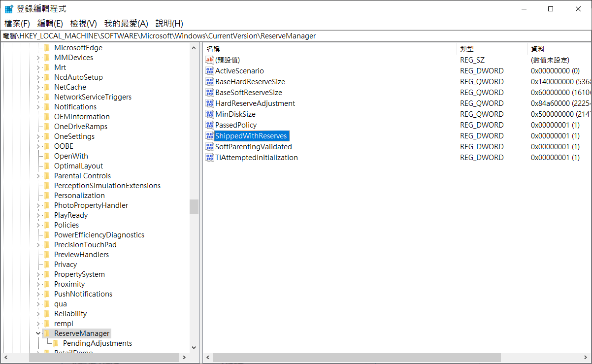Click the tree pane's vertical scrollbar thumb
Screen dimensions: 592x364
[x=194, y=206]
